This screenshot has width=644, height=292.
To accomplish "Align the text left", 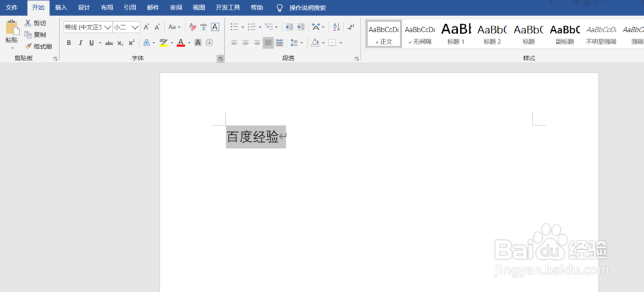I will pos(234,42).
